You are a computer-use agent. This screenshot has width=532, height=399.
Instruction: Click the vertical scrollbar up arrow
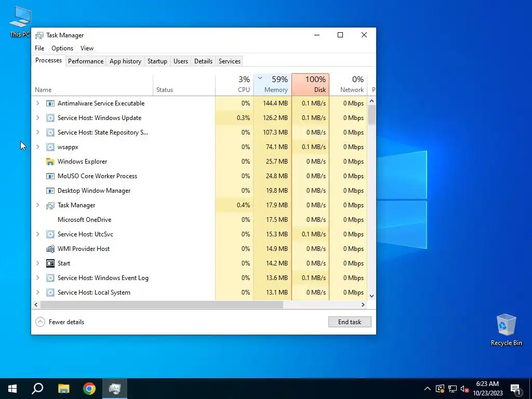(371, 101)
